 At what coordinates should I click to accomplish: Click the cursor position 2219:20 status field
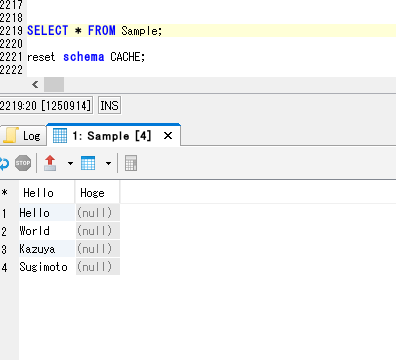tap(46, 106)
